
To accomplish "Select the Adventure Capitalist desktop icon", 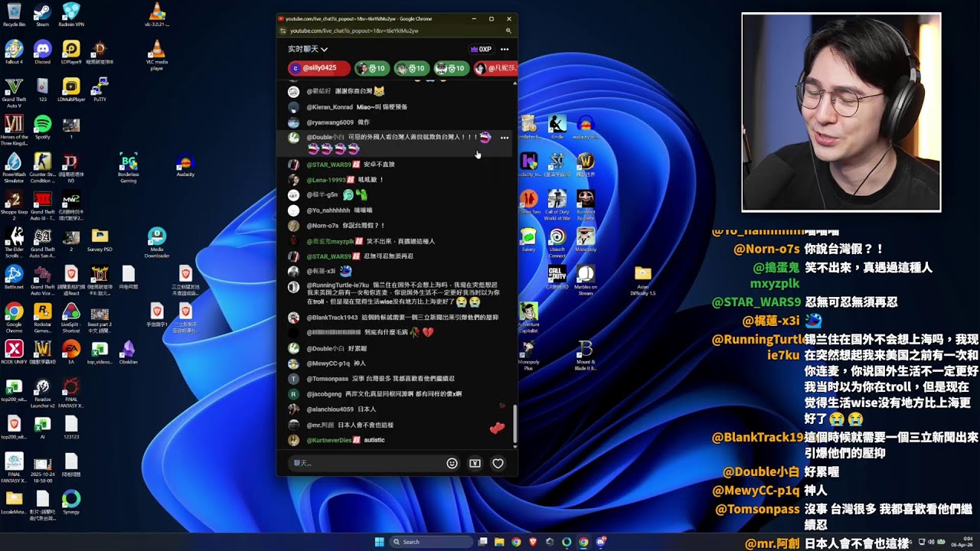I will click(x=528, y=318).
